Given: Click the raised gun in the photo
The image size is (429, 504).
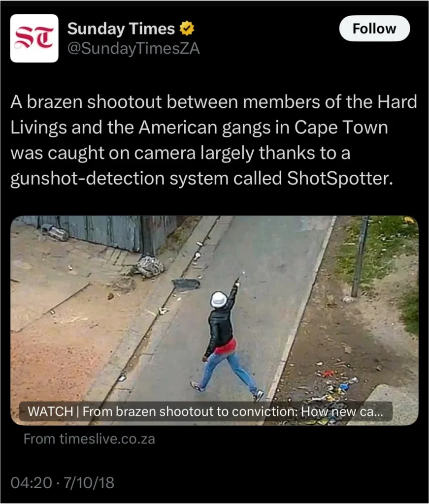Looking at the screenshot, I should [237, 282].
